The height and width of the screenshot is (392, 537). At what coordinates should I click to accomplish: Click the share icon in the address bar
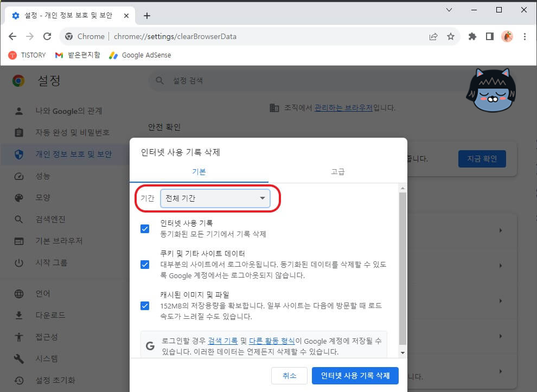pyautogui.click(x=433, y=36)
